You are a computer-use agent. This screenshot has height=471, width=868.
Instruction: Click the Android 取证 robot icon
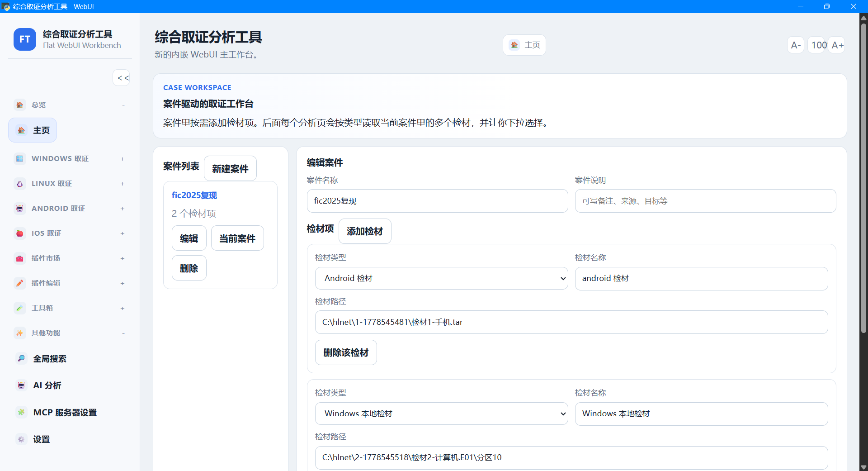tap(20, 209)
